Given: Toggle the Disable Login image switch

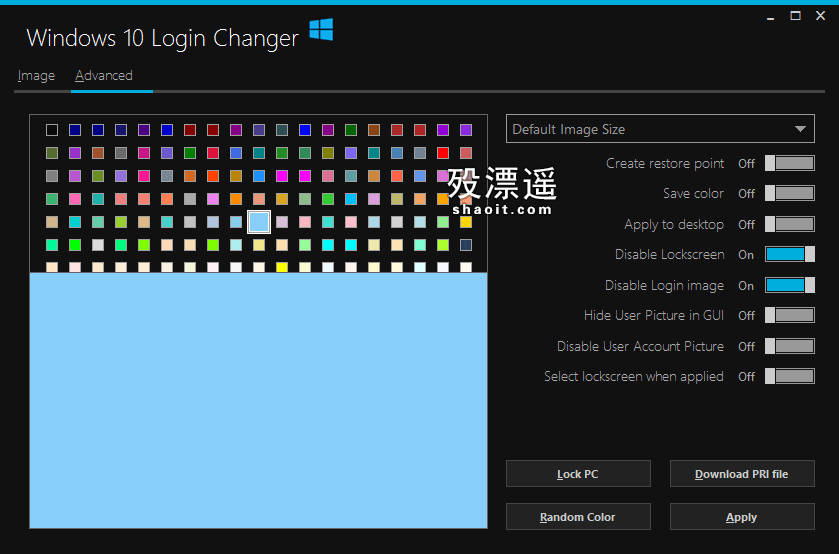Looking at the screenshot, I should point(790,285).
